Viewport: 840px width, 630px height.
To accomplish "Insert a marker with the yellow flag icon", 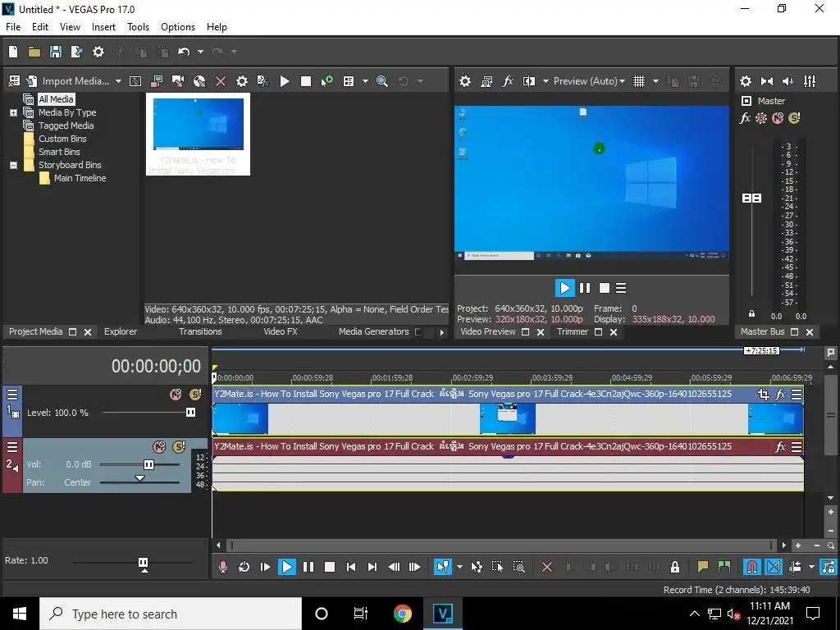I will 702,567.
